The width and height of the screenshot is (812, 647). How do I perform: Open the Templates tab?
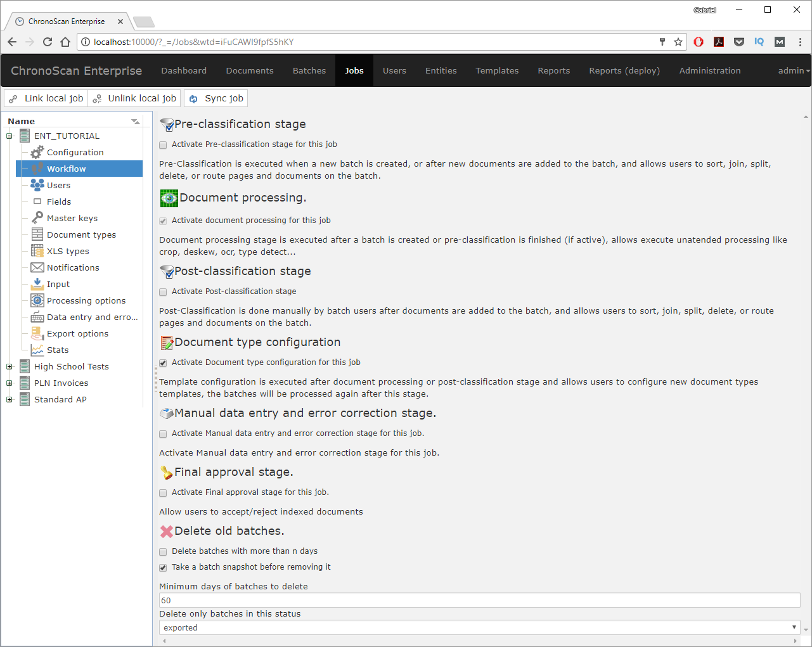click(x=497, y=70)
